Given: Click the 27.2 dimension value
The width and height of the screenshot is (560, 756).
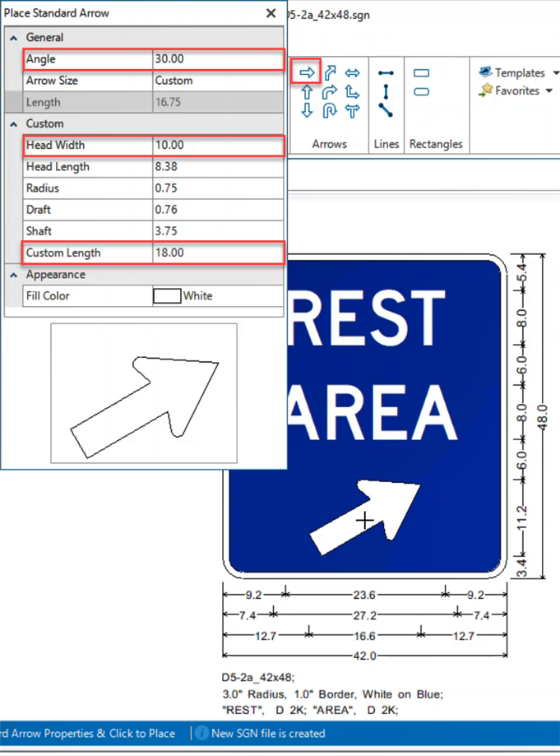Looking at the screenshot, I should pyautogui.click(x=365, y=615).
